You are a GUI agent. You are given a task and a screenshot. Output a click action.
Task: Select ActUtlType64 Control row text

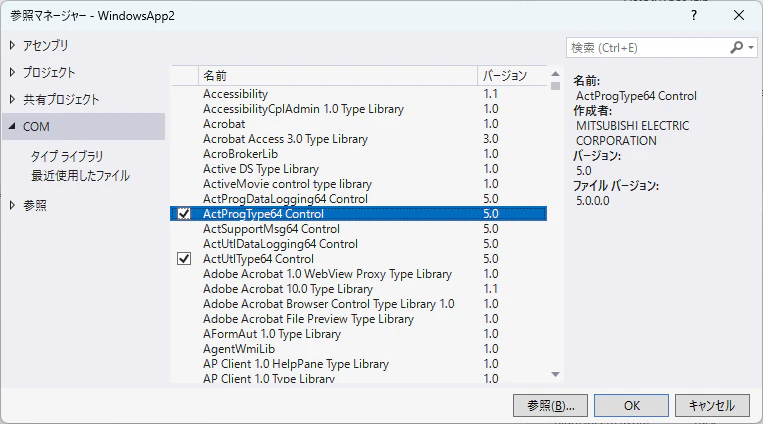[258, 259]
